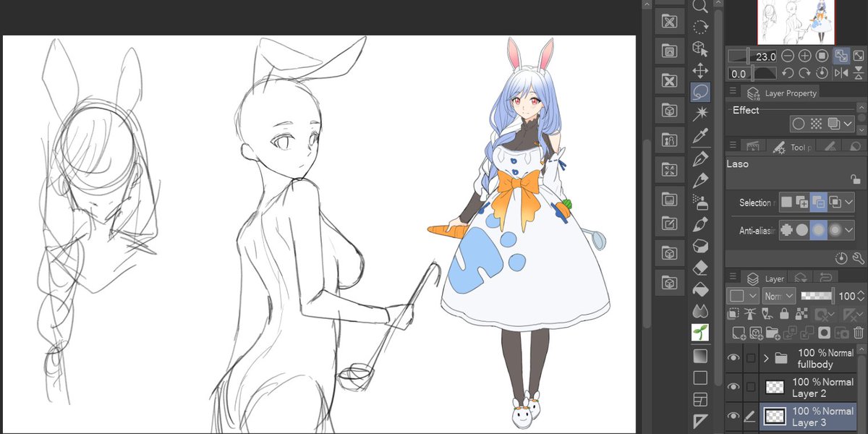The height and width of the screenshot is (434, 868).
Task: Adjust Navigator zoom slider at 23.0
Action: [752, 56]
